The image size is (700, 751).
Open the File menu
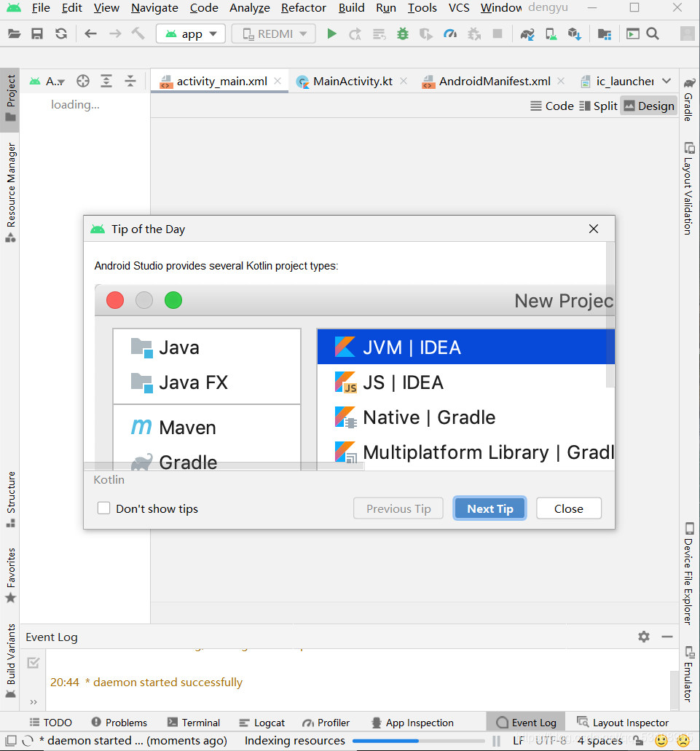(x=41, y=8)
